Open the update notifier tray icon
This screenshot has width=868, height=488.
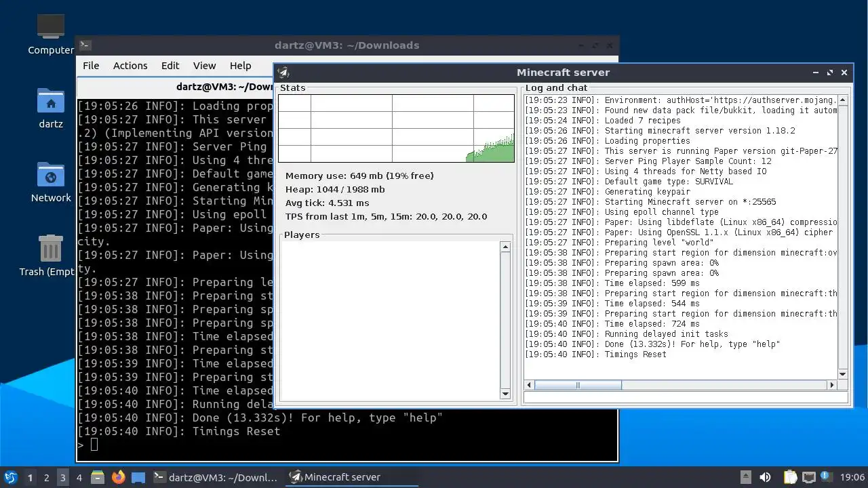point(825,476)
